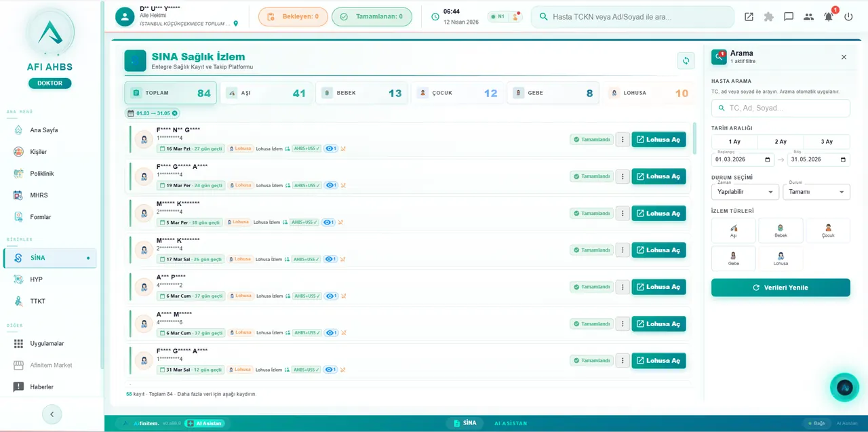Toggle the Lohusa tracking type filter
This screenshot has height=432, width=868.
click(x=781, y=258)
